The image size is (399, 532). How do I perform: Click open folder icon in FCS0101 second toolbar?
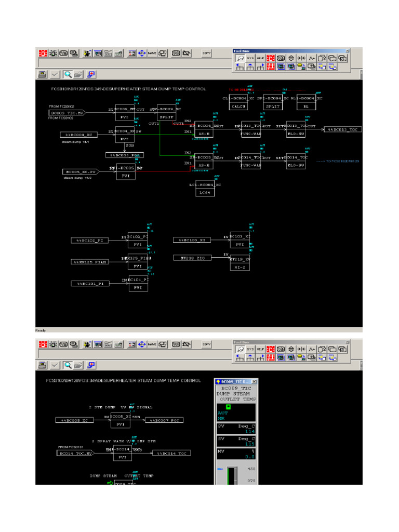78,74
